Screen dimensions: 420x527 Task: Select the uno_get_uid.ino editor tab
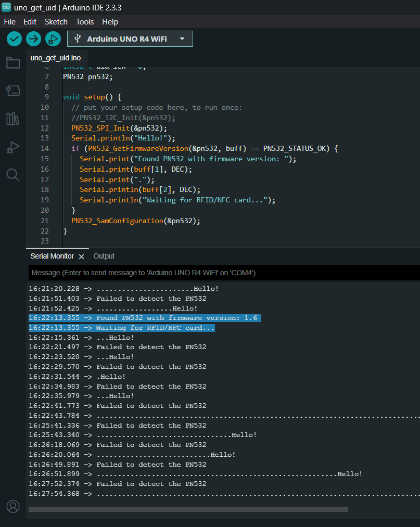tap(56, 58)
